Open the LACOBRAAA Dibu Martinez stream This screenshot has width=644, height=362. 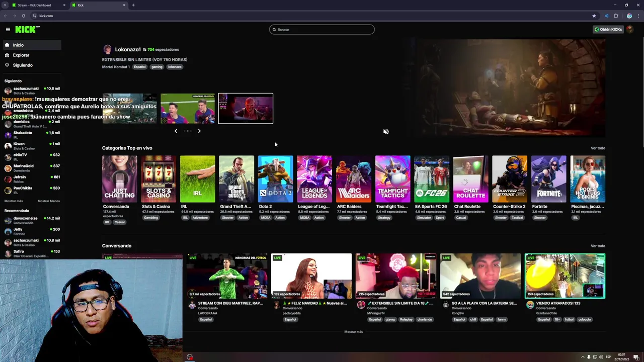coord(227,277)
